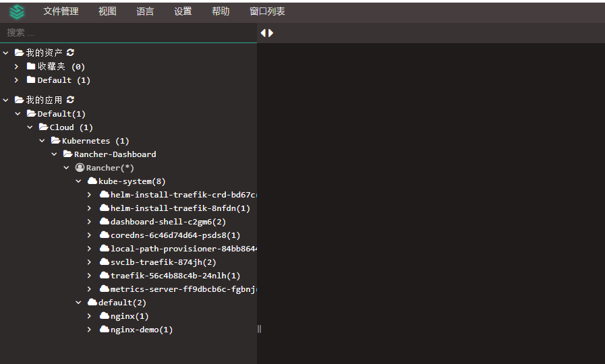Select the Rancher-Dashboard label
The width and height of the screenshot is (605, 364).
pyautogui.click(x=115, y=154)
